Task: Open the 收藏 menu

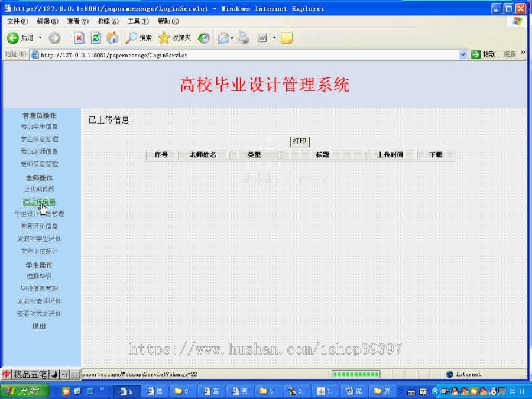Action: (108, 21)
